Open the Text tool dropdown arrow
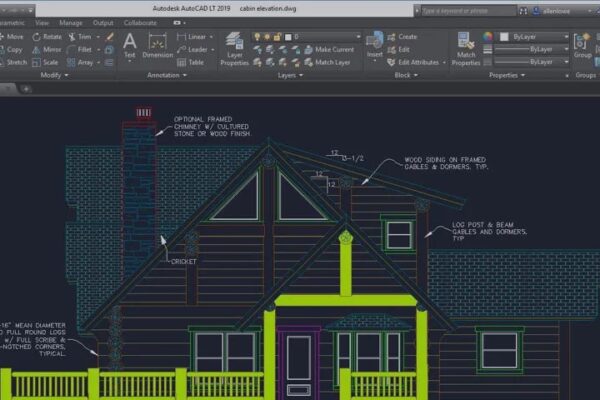The width and height of the screenshot is (600, 400). point(129,62)
